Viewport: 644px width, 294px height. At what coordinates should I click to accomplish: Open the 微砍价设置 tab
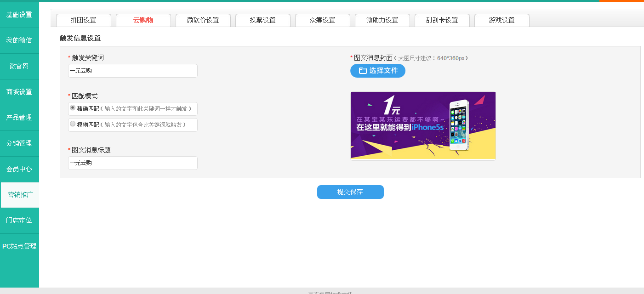click(x=203, y=20)
